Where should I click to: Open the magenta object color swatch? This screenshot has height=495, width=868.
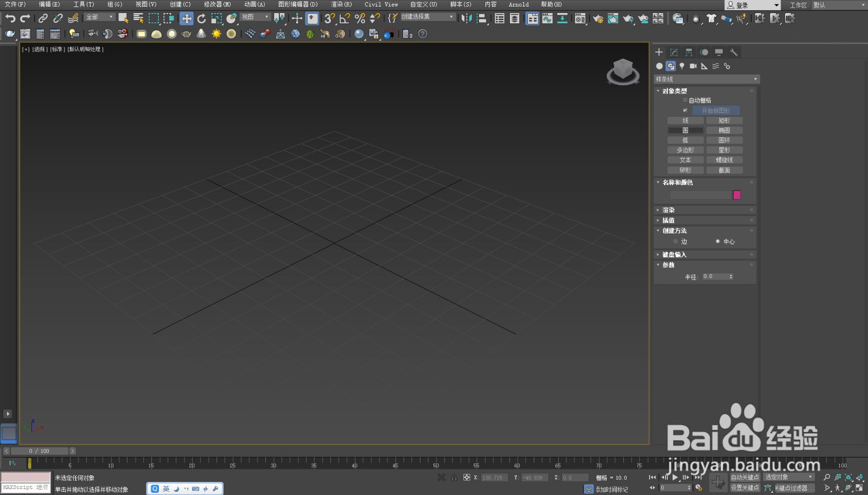tap(737, 195)
